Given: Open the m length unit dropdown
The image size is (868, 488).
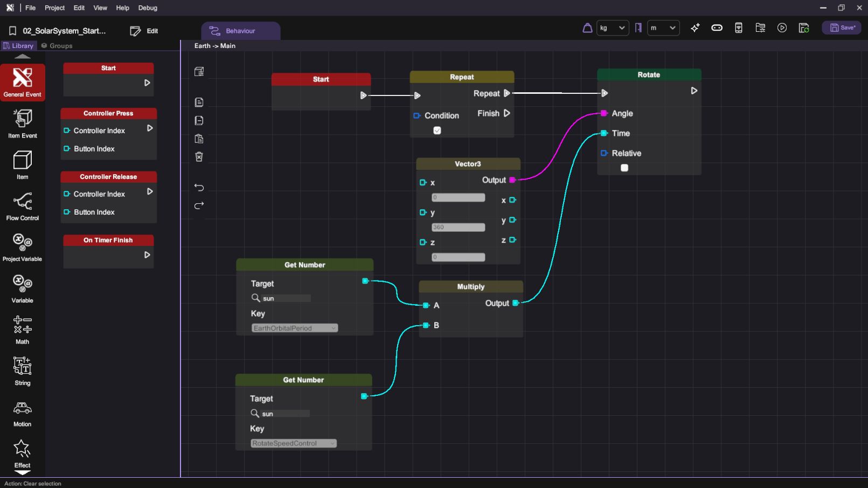Looking at the screenshot, I should [663, 28].
